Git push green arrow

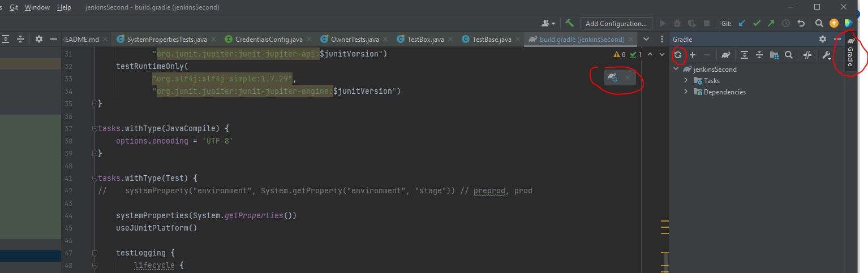click(x=771, y=23)
